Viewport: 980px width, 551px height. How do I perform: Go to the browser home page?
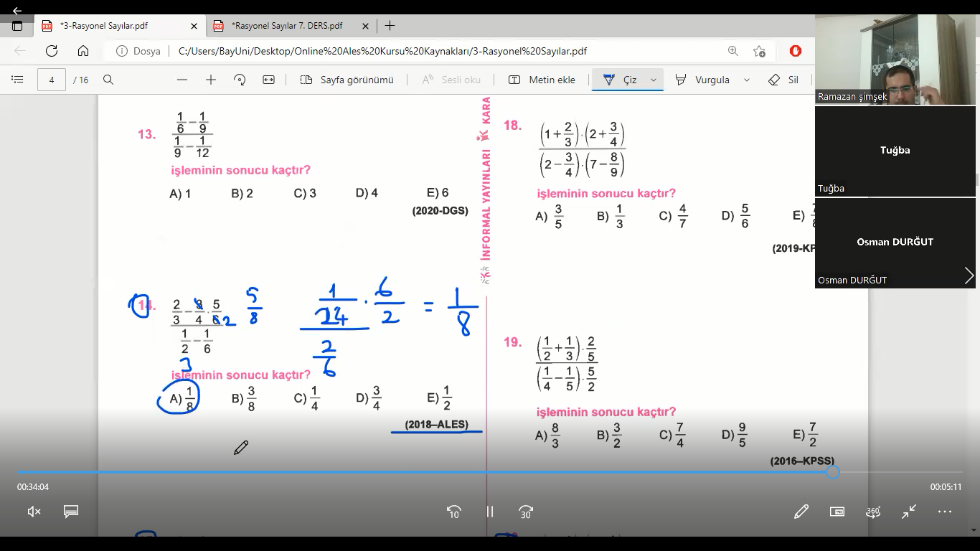83,51
